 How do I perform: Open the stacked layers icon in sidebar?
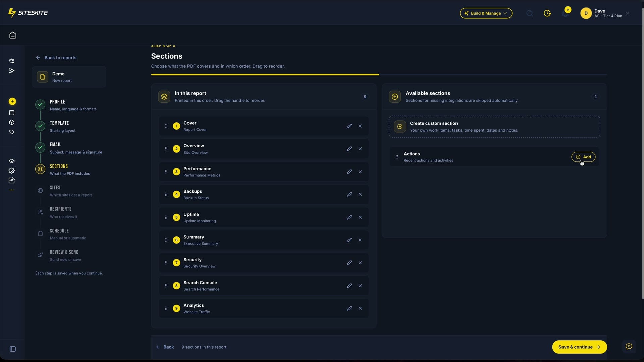click(12, 161)
